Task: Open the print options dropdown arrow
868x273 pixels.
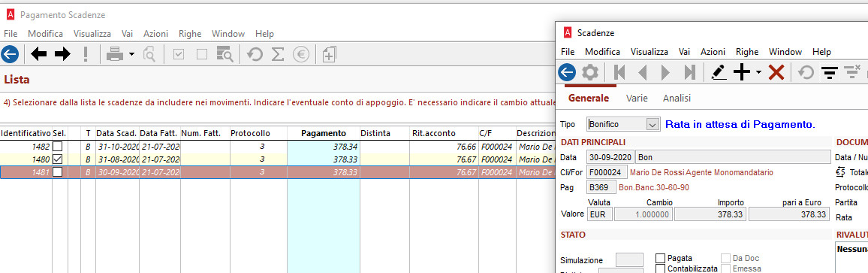Action: click(131, 54)
